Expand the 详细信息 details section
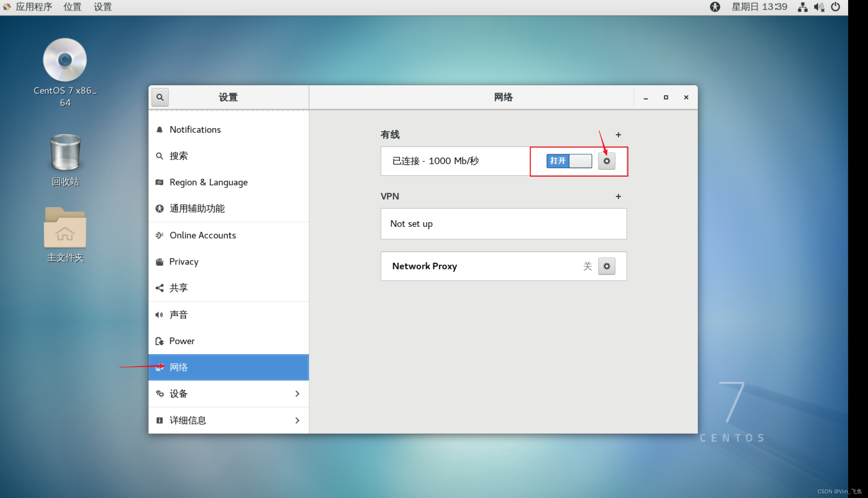Screen dimensions: 868x498 (x=228, y=420)
